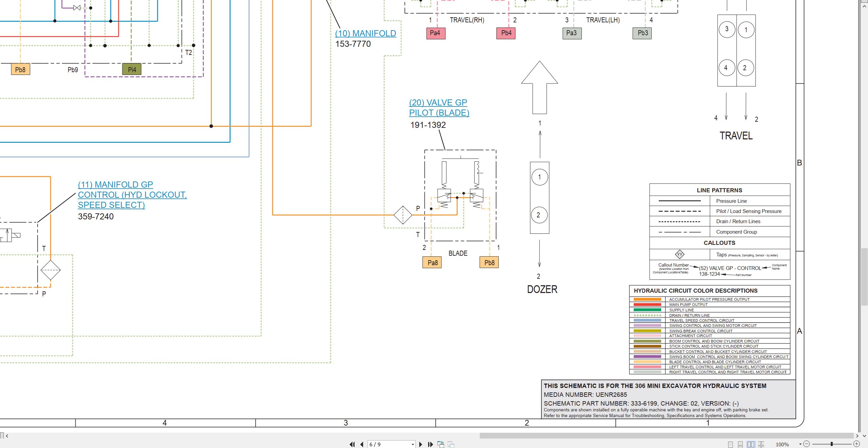
Task: Go to the first page
Action: click(352, 444)
